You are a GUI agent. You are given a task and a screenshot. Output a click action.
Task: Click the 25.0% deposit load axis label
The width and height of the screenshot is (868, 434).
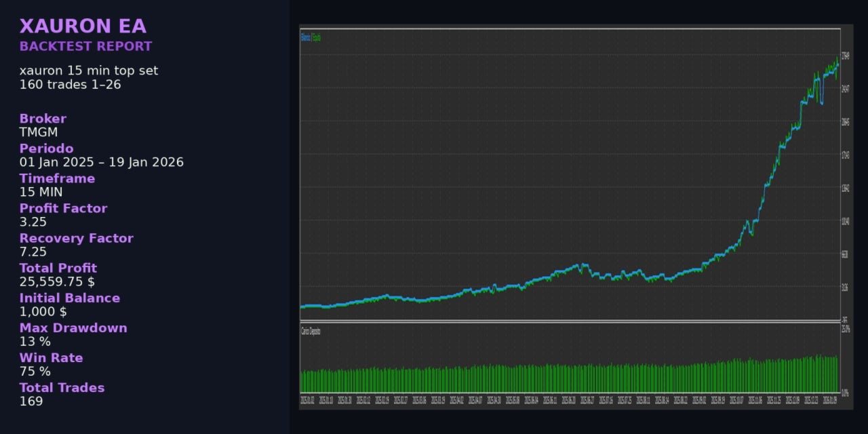pyautogui.click(x=846, y=329)
